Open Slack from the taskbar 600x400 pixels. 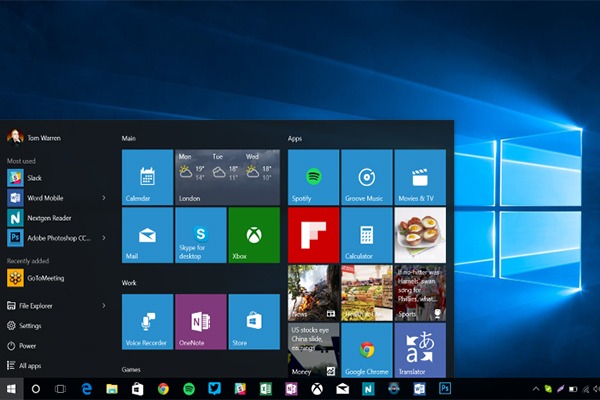[240, 389]
